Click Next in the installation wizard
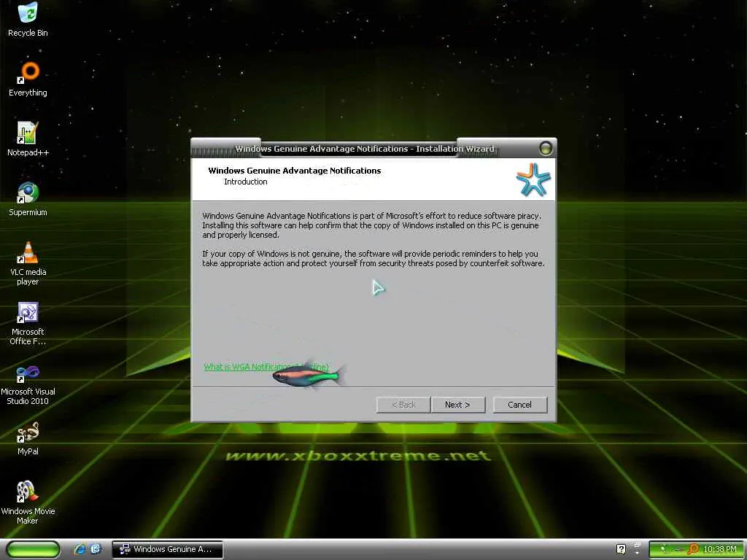The width and height of the screenshot is (747, 560). click(458, 405)
